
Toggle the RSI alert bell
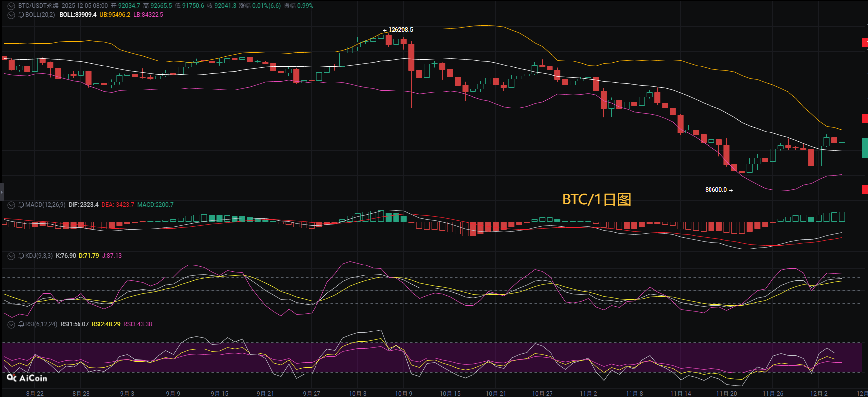point(21,324)
